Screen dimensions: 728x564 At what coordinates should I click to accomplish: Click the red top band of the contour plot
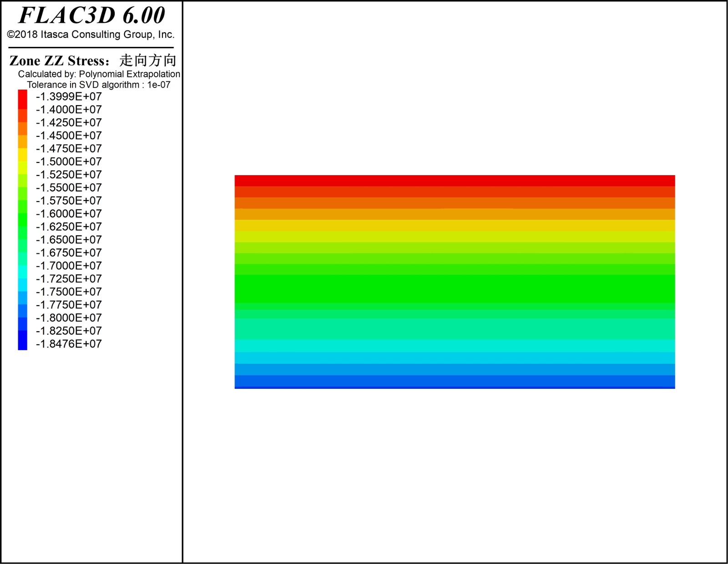click(455, 181)
